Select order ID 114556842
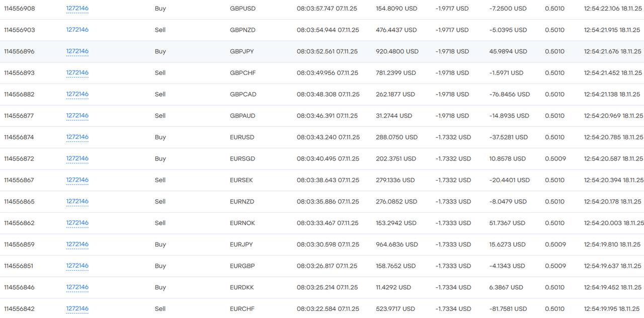 (19, 309)
